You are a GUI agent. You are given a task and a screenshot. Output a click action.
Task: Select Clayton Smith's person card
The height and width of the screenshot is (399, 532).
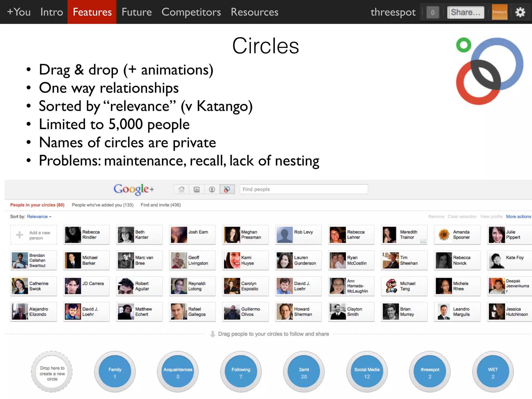[x=351, y=312]
